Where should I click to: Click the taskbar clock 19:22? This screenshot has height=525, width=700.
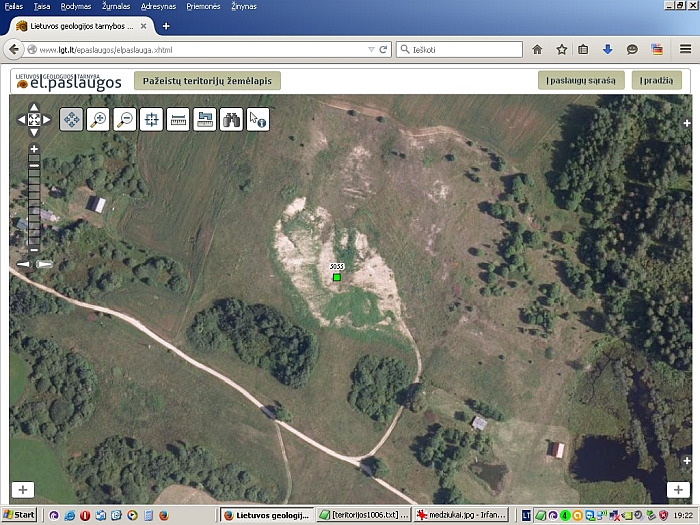[x=683, y=516]
